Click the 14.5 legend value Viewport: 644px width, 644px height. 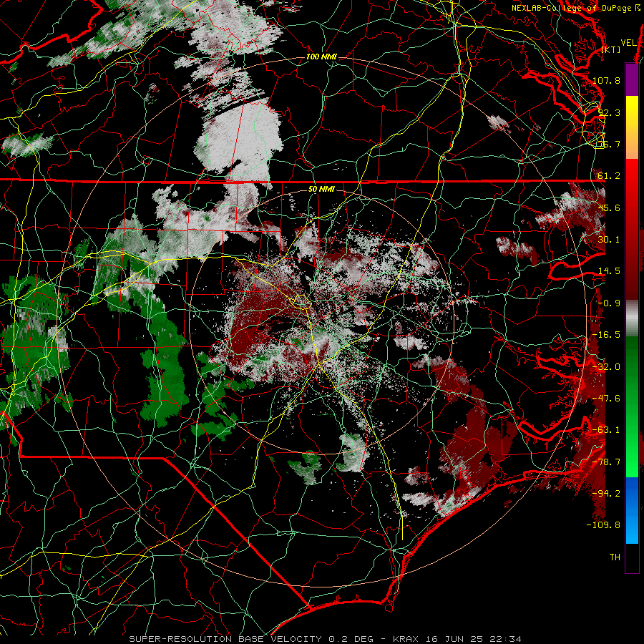pos(609,271)
